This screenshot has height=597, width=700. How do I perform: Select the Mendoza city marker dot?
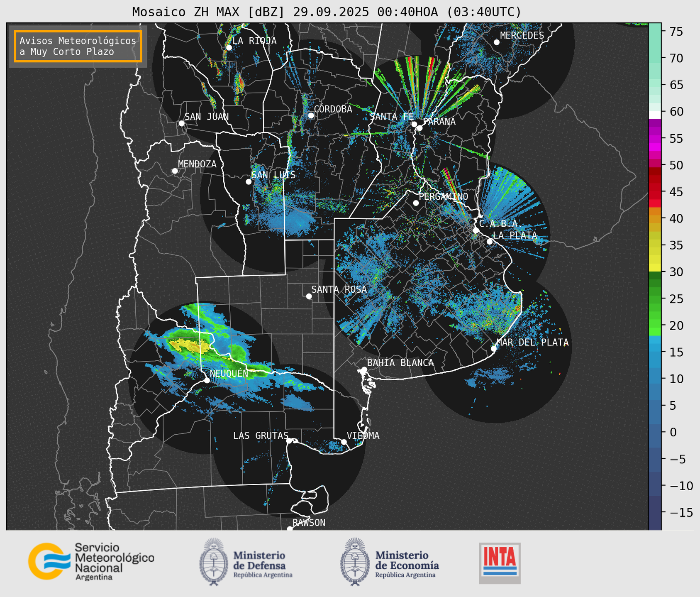pos(175,171)
